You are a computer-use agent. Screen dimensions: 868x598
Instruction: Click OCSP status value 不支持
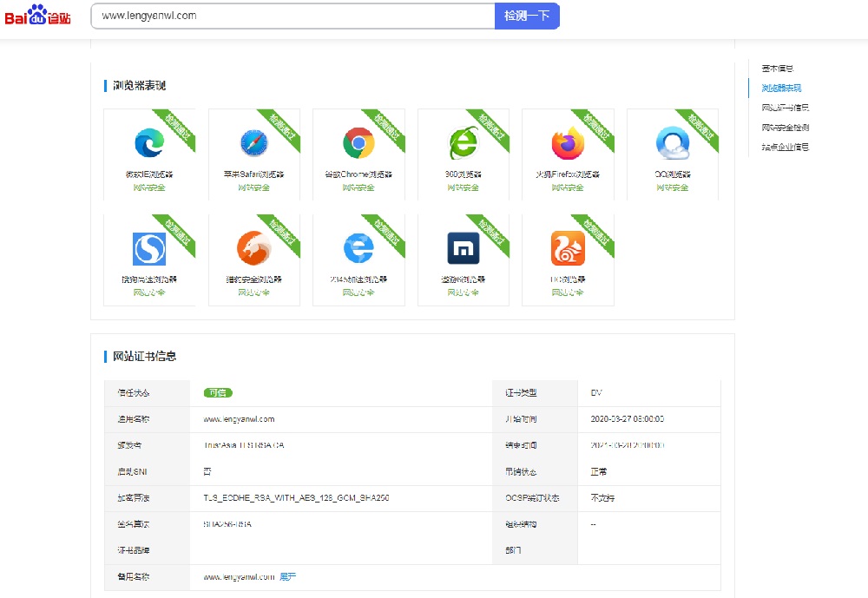pos(602,498)
